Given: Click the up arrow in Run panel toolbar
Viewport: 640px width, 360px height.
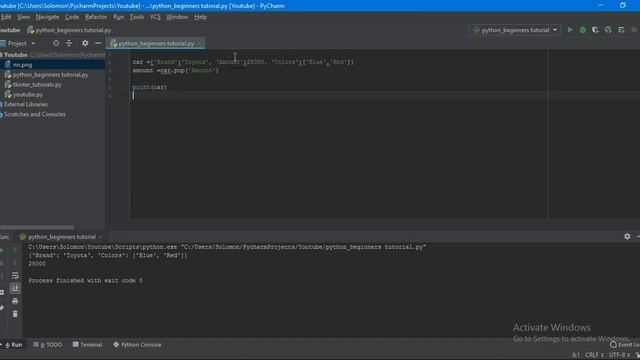Looking at the screenshot, I should click(15, 249).
